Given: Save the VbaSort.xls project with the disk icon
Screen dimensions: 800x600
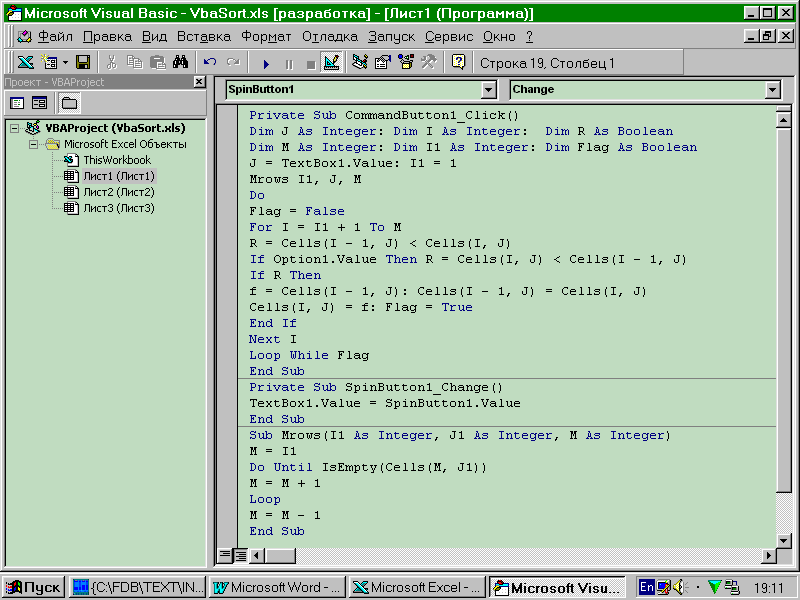Looking at the screenshot, I should 83,63.
